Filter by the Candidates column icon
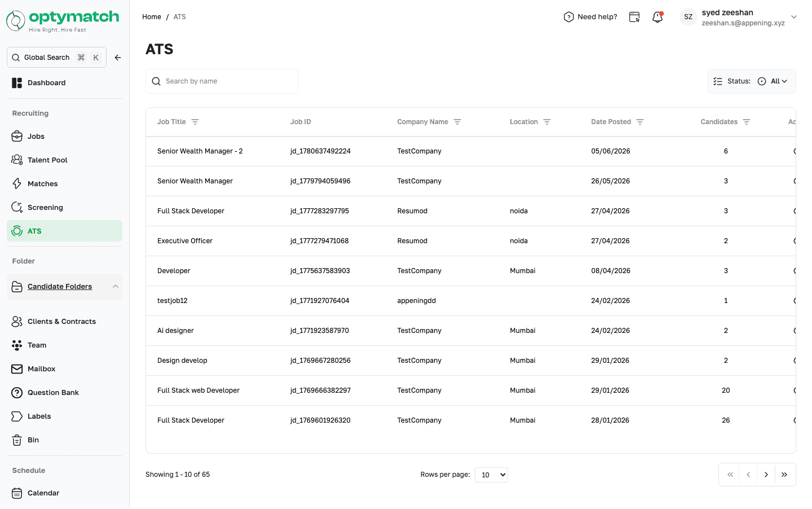The height and width of the screenshot is (509, 812). click(747, 122)
